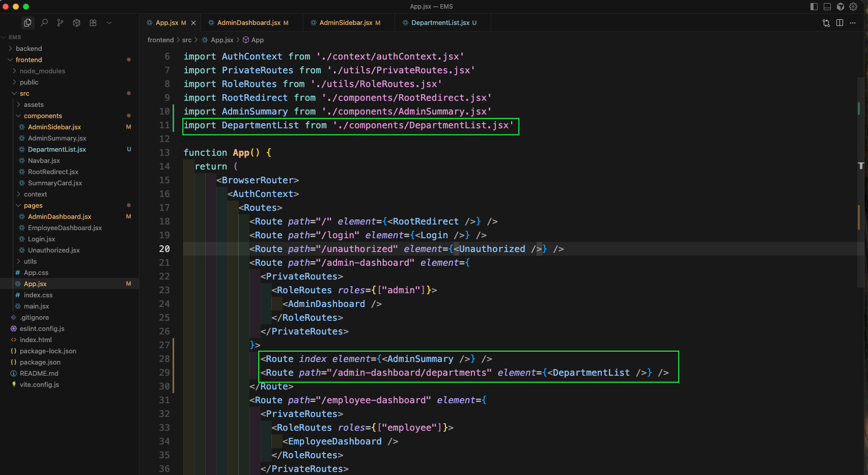Open the Run and Debug icon
The image size is (868, 475).
[x=77, y=23]
